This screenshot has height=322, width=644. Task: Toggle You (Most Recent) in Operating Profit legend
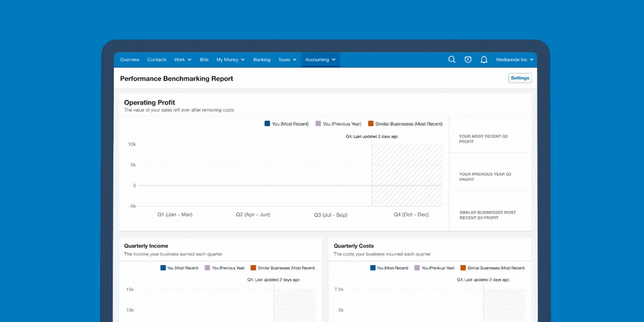pyautogui.click(x=287, y=124)
